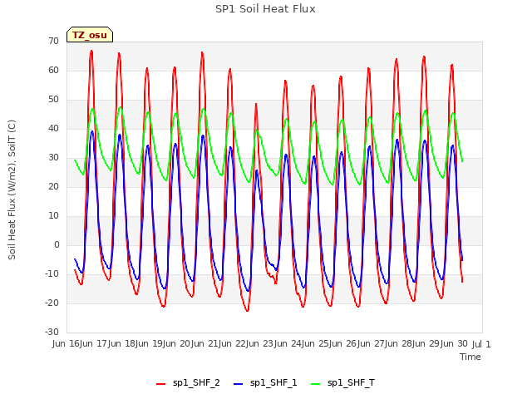The width and height of the screenshot is (532, 399).
Task: Click the 0 y-axis tick value
Action: (57, 244)
